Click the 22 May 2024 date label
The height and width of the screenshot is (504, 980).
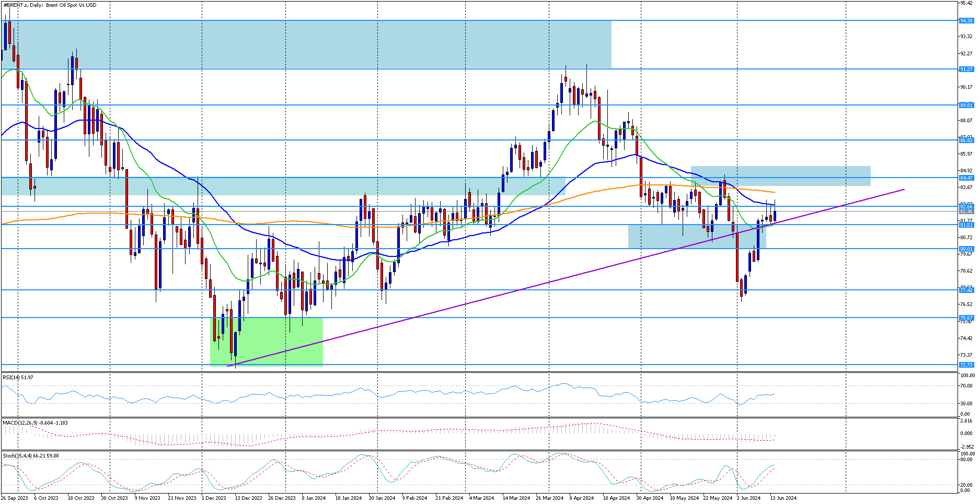click(718, 498)
